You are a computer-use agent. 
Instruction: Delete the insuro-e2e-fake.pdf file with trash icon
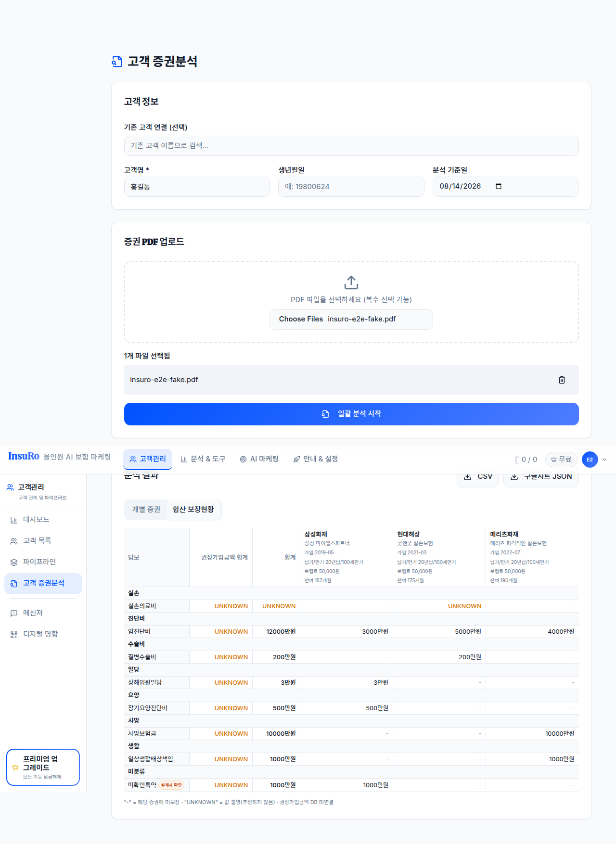click(x=562, y=380)
